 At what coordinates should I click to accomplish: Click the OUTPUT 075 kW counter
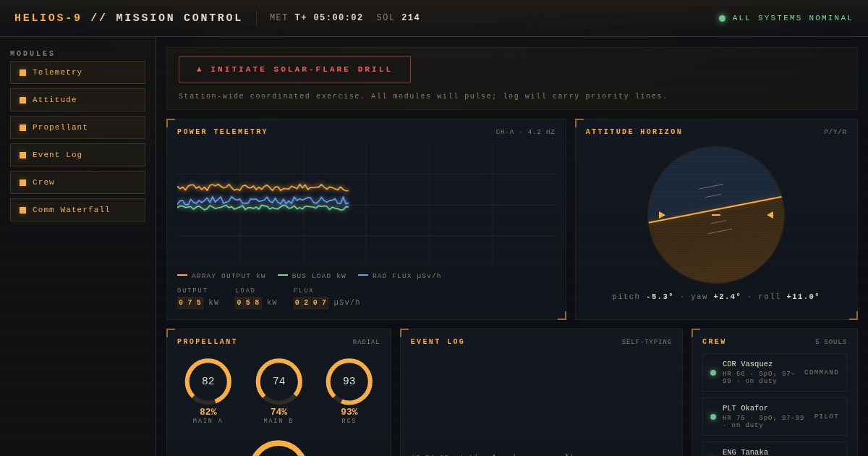(198, 298)
